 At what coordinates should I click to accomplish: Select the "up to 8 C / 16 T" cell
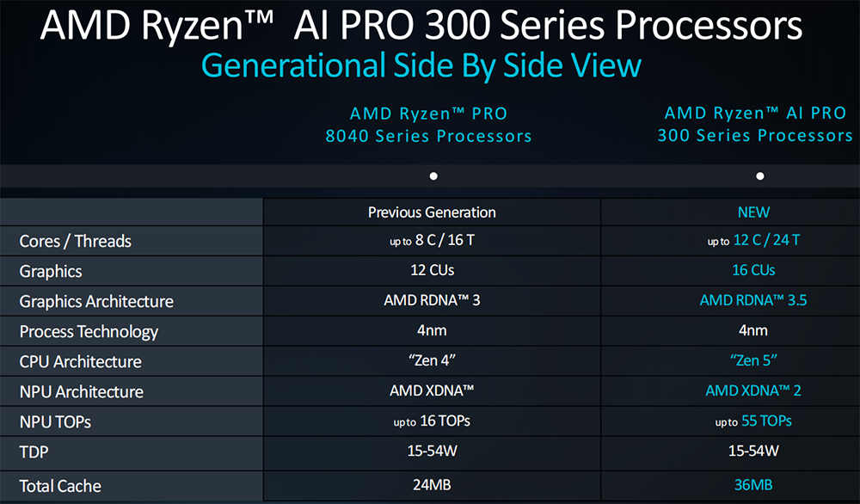[432, 241]
